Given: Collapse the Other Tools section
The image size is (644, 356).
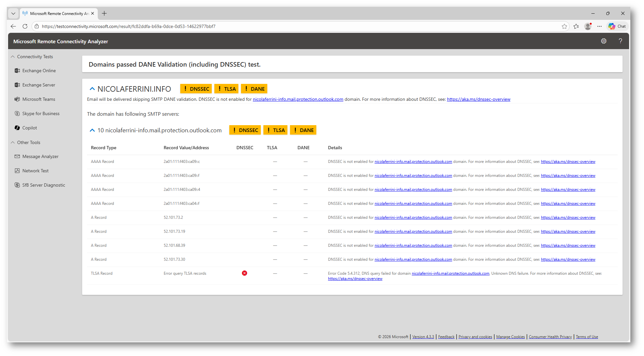Looking at the screenshot, I should tap(13, 142).
